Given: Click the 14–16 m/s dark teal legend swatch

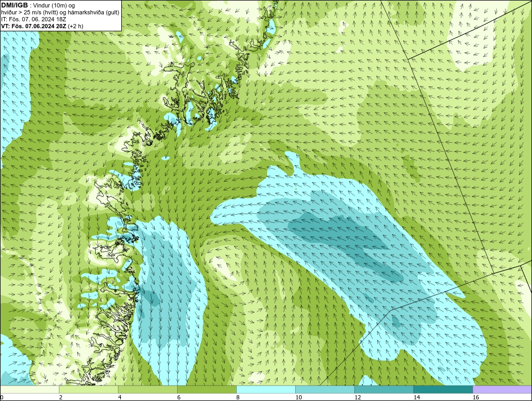Looking at the screenshot, I should point(443,389).
